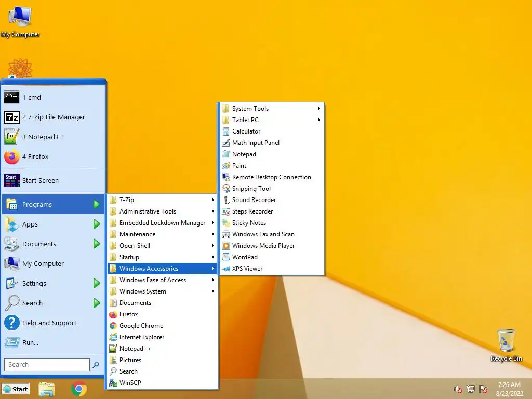
Task: Open the Recycle Bin desktop icon
Action: tap(506, 344)
